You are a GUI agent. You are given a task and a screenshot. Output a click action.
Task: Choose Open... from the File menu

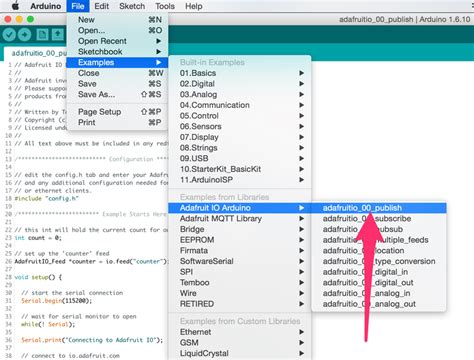pyautogui.click(x=117, y=30)
